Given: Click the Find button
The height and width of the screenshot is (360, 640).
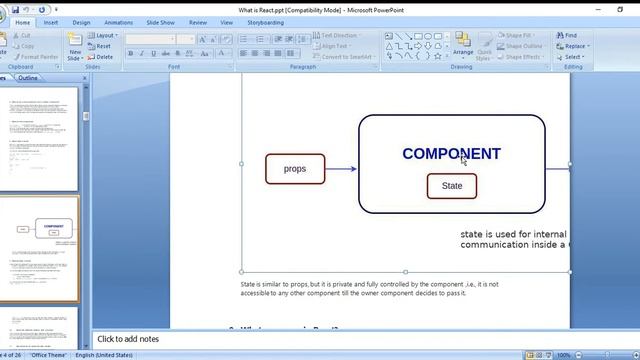Looking at the screenshot, I should [x=567, y=36].
